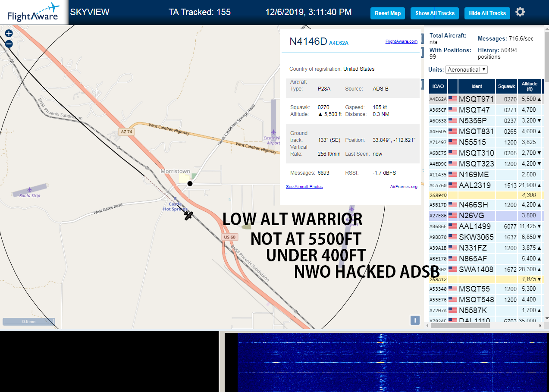549x392 pixels.
Task: Select the SKW3065 aircraft row
Action: 486,237
